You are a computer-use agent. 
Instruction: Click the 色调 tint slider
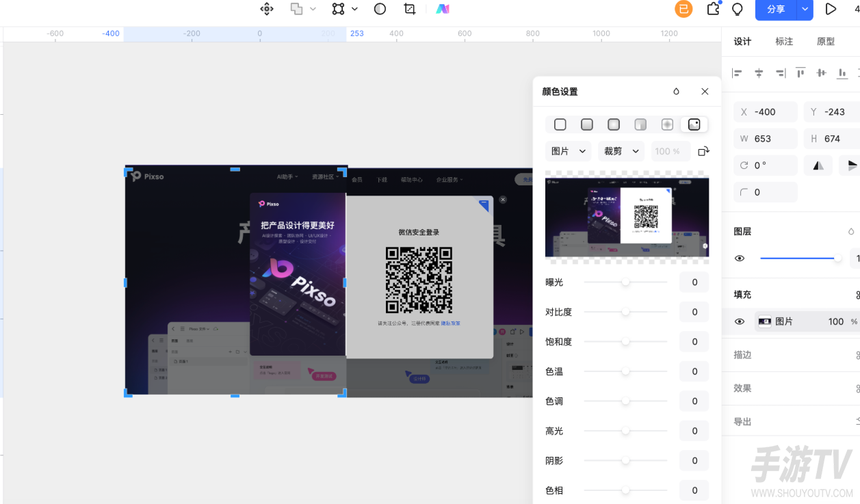[x=625, y=401]
